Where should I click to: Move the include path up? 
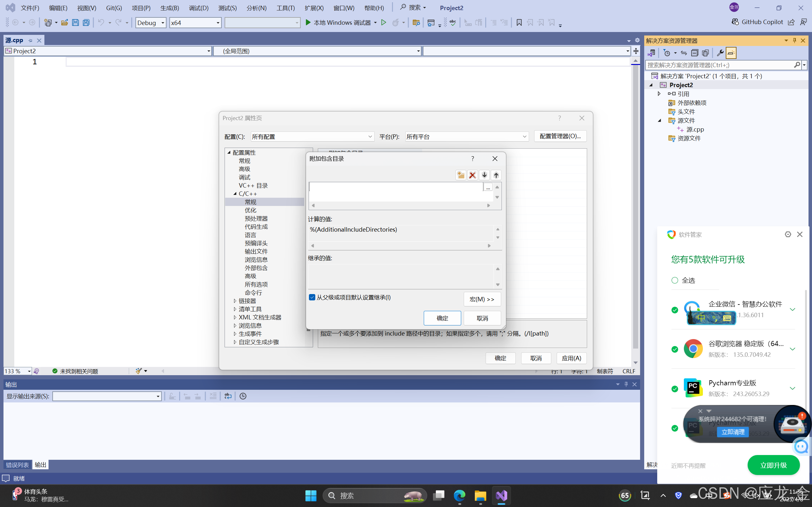pos(496,175)
